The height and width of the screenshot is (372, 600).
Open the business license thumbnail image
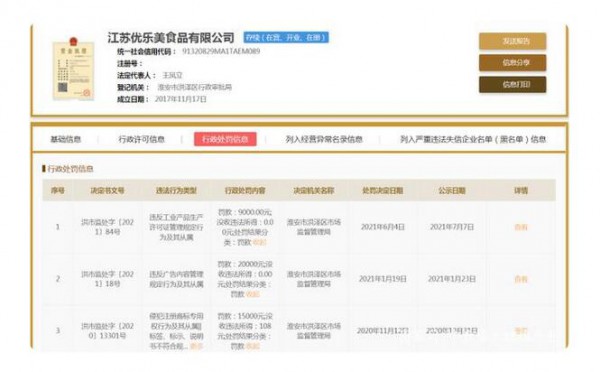pos(73,69)
